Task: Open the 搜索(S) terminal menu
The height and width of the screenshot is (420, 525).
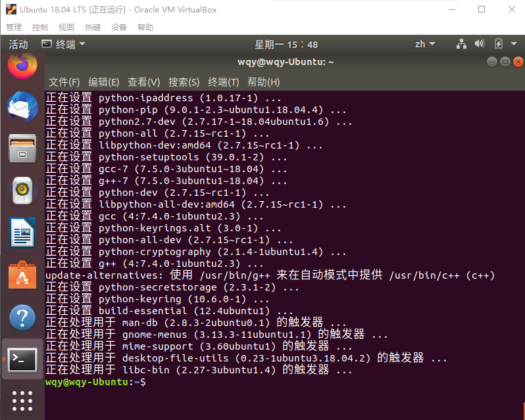Action: point(184,82)
